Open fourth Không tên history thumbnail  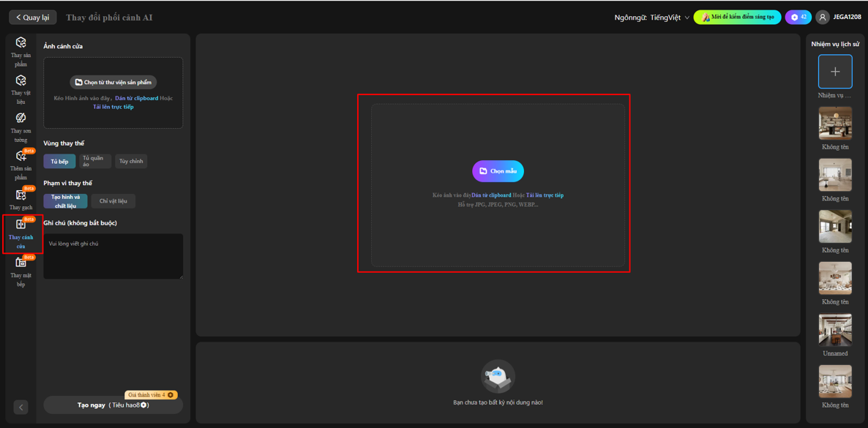point(835,278)
